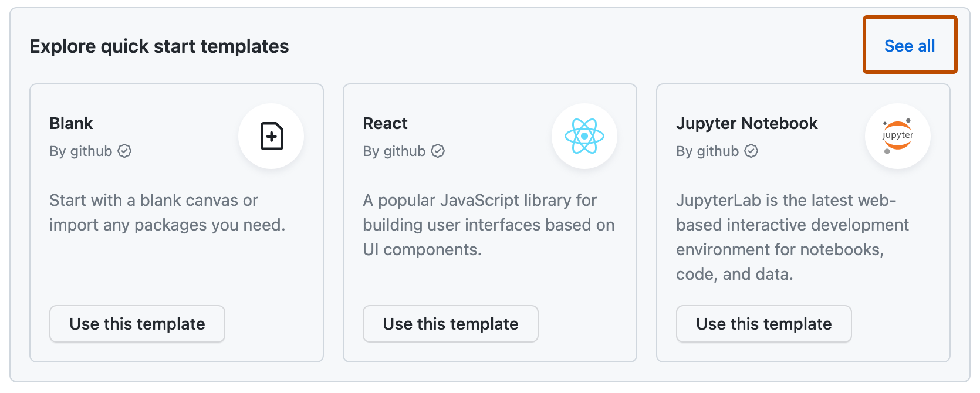Click Use this template for React
980x393 pixels.
(450, 324)
